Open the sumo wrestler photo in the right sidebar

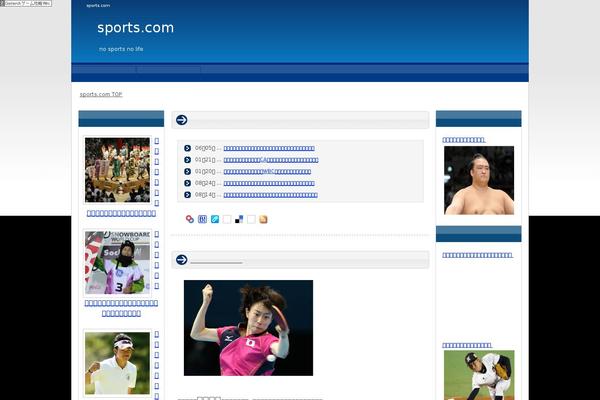coord(479,180)
